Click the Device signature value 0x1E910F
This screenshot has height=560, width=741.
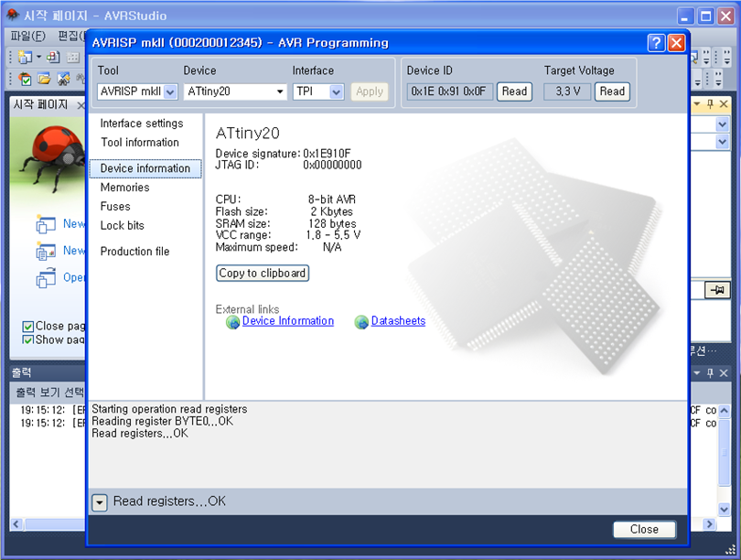pyautogui.click(x=327, y=154)
